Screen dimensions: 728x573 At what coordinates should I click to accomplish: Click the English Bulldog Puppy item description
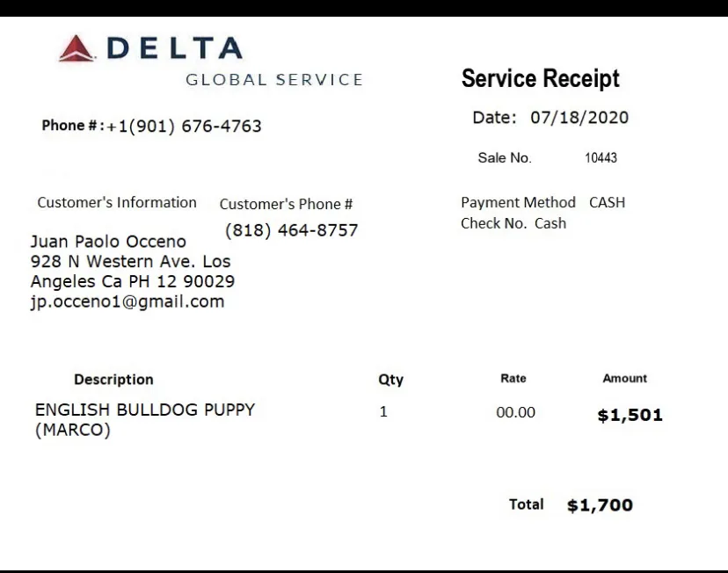145,419
